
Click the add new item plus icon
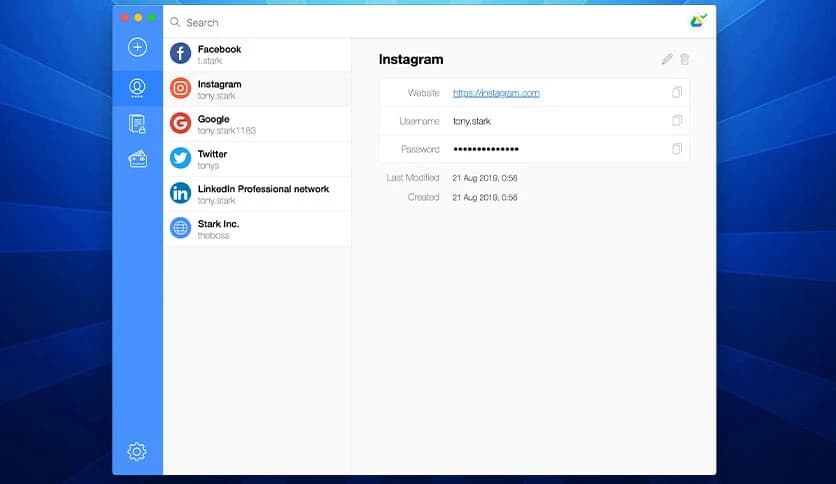tap(137, 47)
